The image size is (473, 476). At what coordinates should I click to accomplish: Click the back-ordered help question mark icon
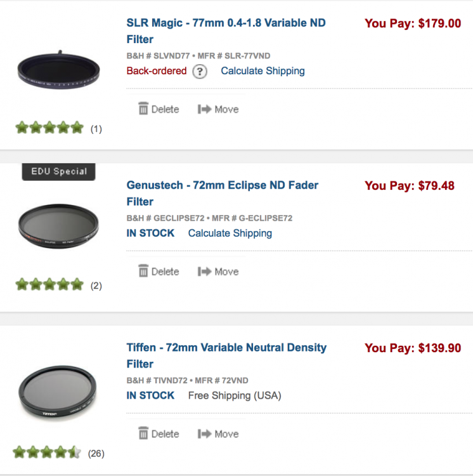(200, 71)
